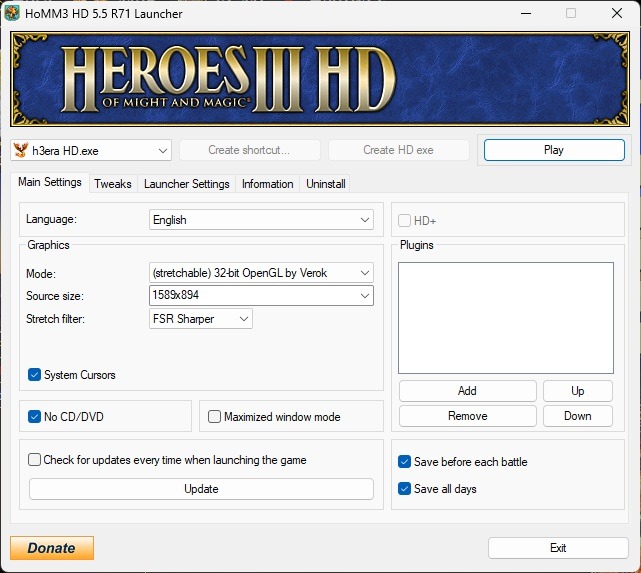The image size is (641, 573).
Task: Click the Add plugin button
Action: coord(468,391)
